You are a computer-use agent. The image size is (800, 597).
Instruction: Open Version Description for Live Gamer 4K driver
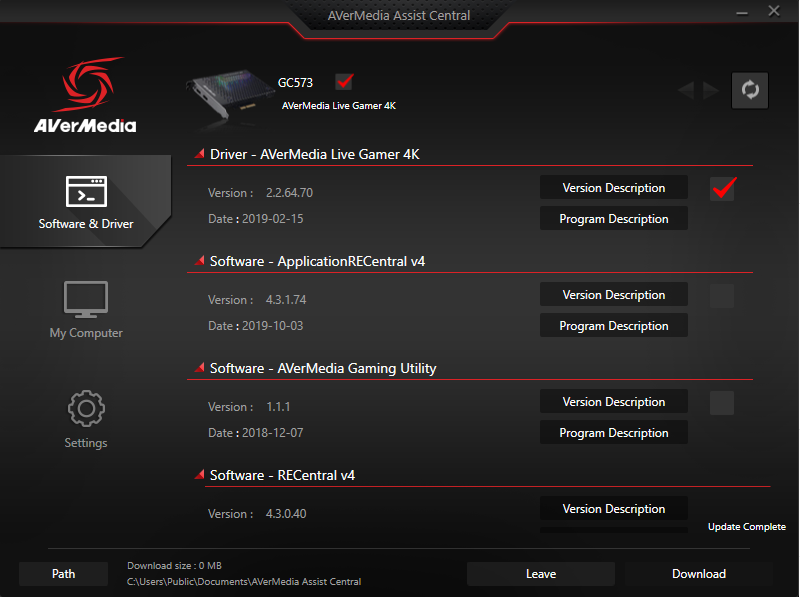614,188
